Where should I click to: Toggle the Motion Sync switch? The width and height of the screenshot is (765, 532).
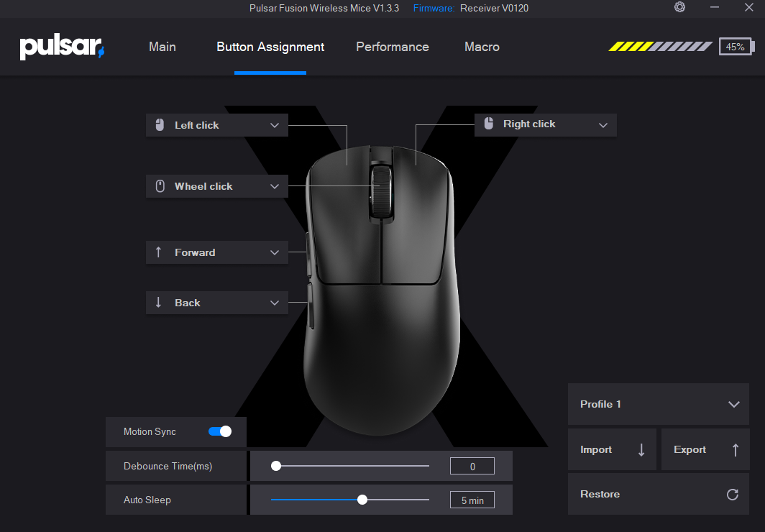click(x=220, y=431)
